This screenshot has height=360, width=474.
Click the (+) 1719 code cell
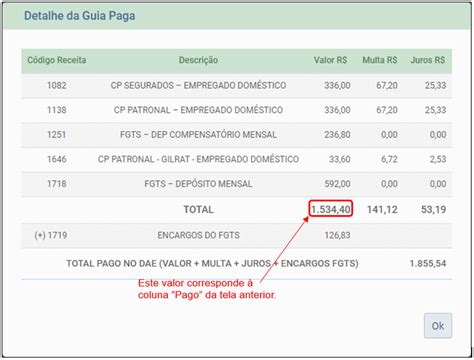click(x=51, y=235)
